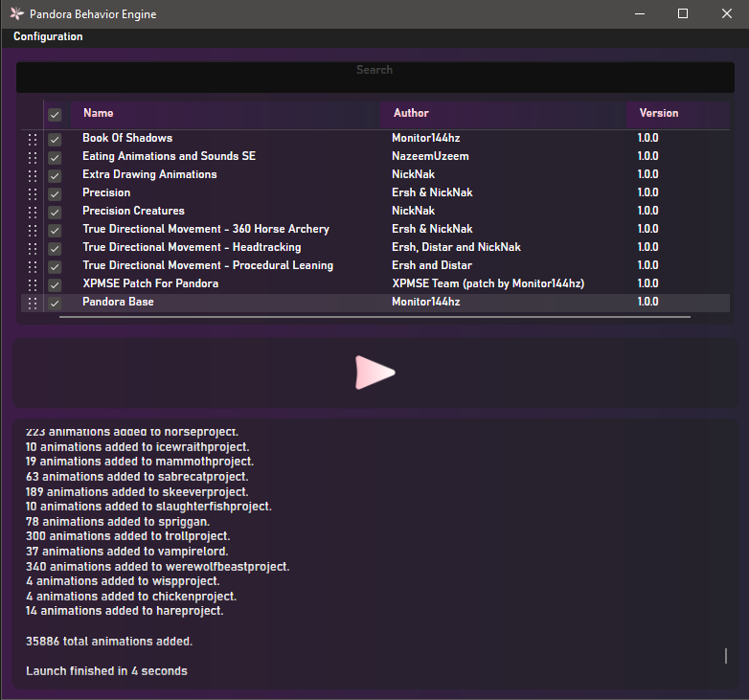
Task: Select the Precision Creatures entry
Action: tap(133, 211)
